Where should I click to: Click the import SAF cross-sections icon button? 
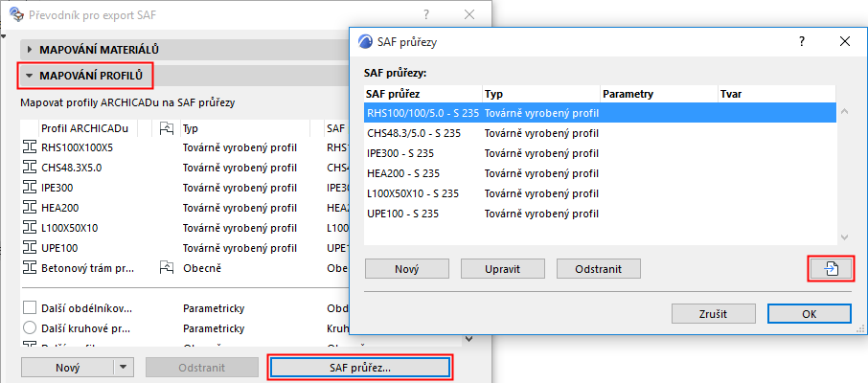(x=831, y=269)
